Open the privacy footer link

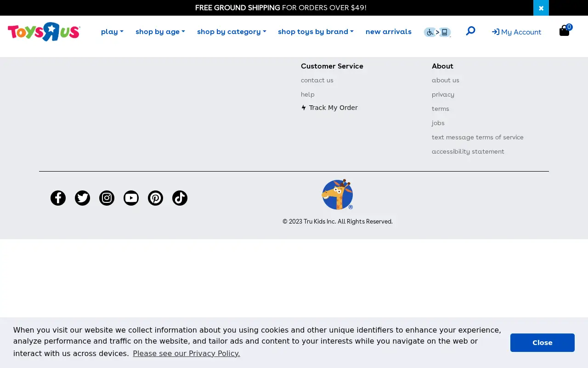443,94
